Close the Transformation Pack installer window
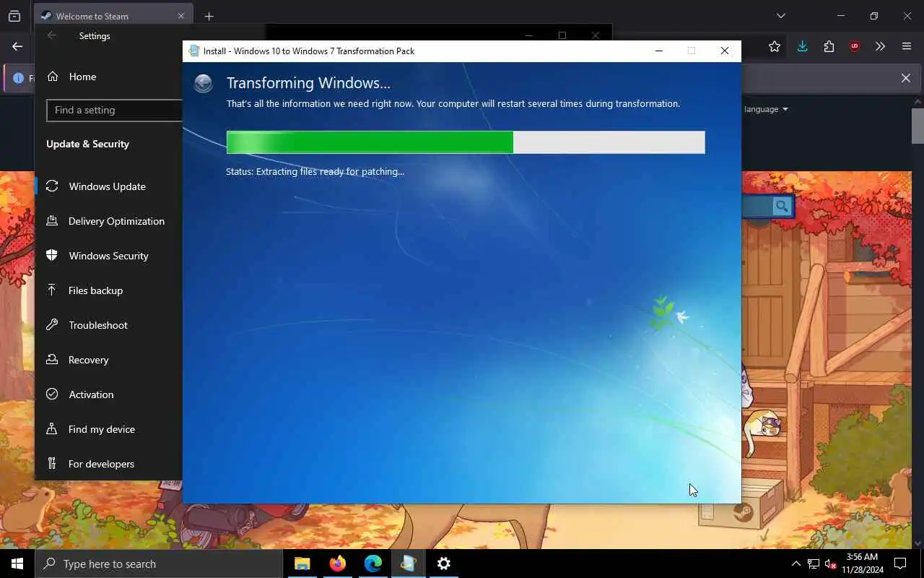This screenshot has height=578, width=924. (724, 51)
